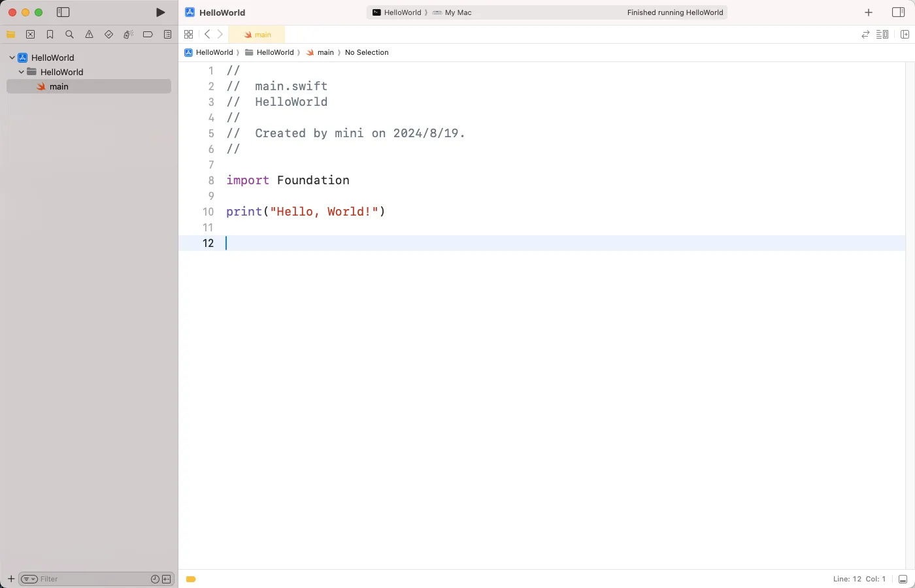Go forward in editor history
This screenshot has height=588, width=915.
(x=220, y=35)
